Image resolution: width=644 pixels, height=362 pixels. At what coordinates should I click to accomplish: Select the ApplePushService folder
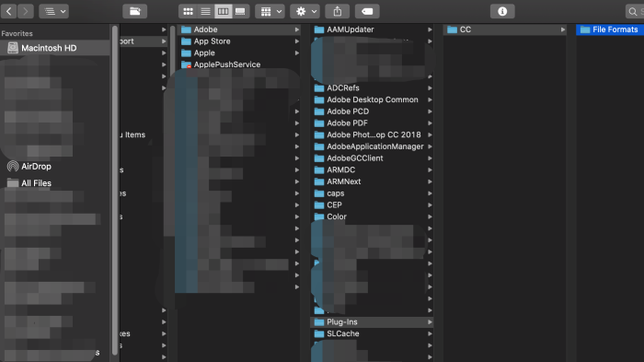click(x=240, y=64)
